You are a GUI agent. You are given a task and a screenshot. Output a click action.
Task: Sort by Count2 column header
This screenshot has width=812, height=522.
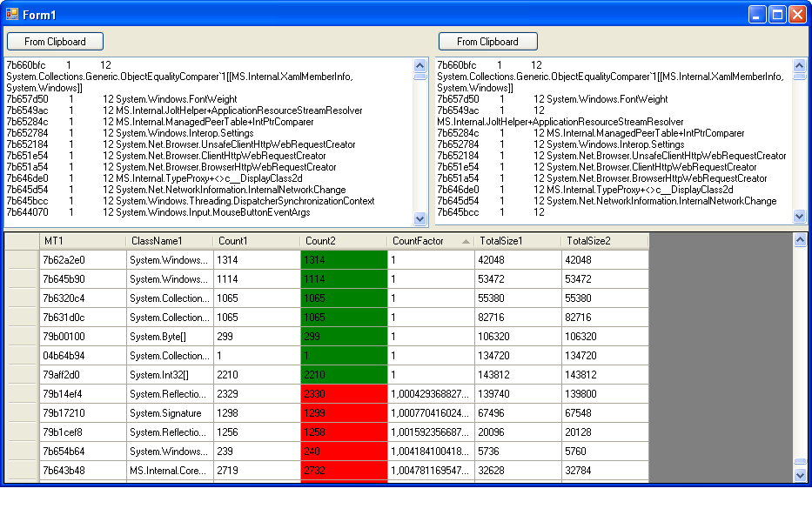344,241
